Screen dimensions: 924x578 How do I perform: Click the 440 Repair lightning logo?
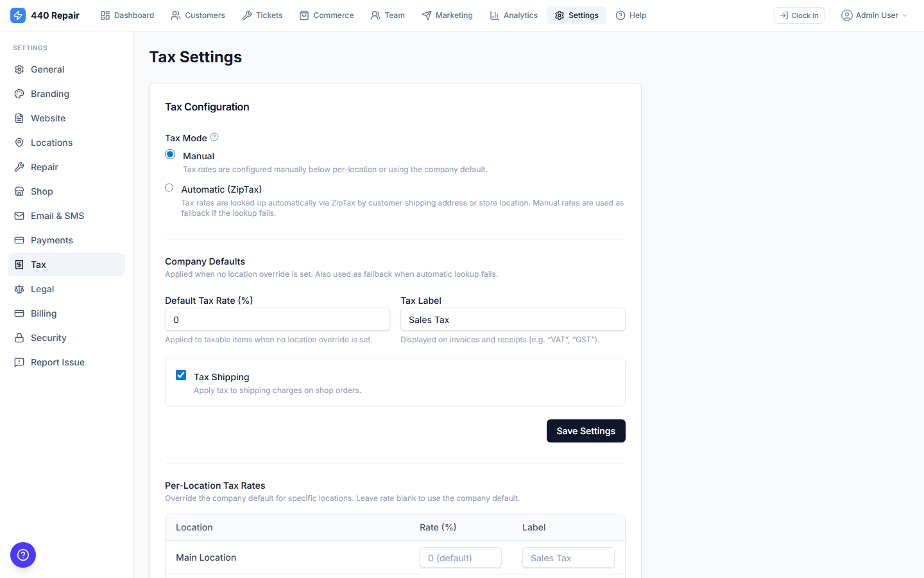point(18,15)
